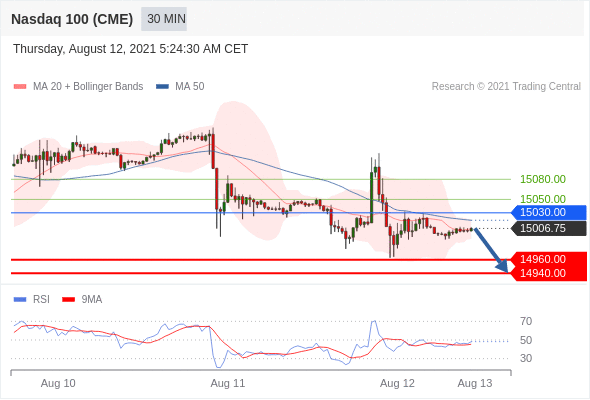The height and width of the screenshot is (400, 590).
Task: Click the 15080.00 resistance level label
Action: (x=543, y=179)
